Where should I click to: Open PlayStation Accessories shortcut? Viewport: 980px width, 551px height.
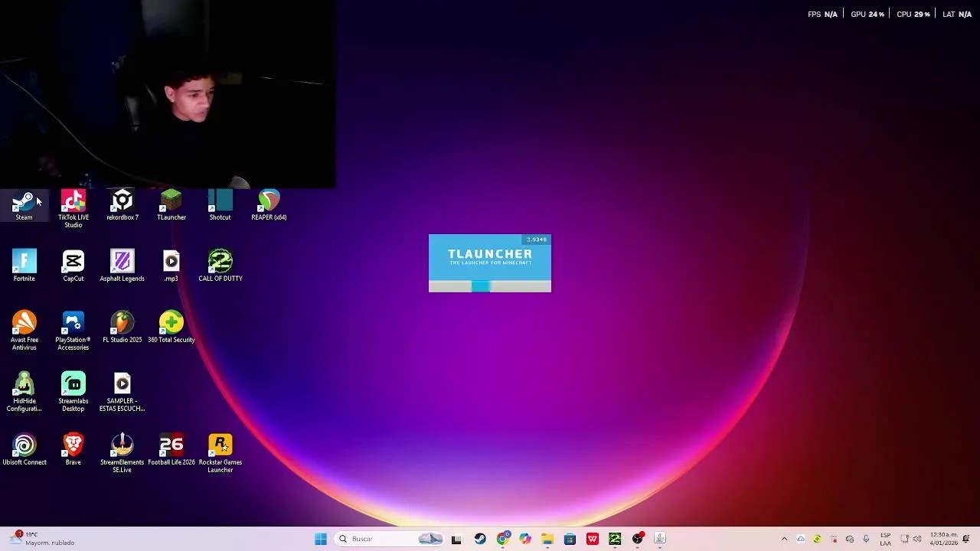pyautogui.click(x=73, y=331)
